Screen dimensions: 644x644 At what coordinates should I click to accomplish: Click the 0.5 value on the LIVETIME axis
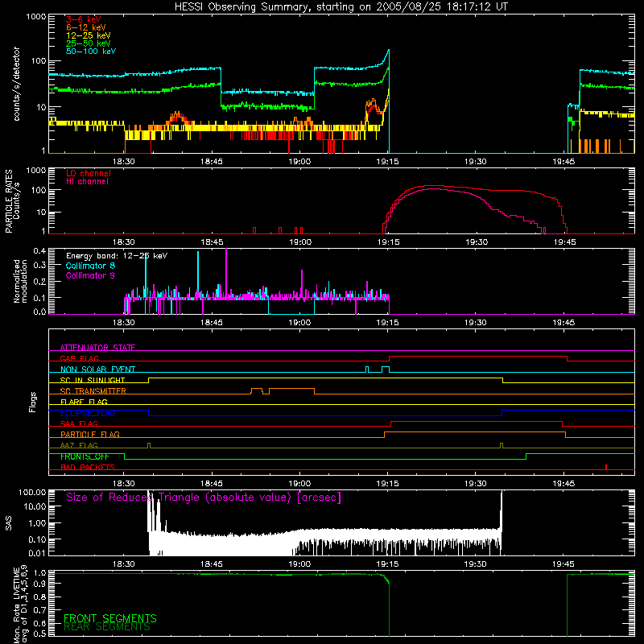click(x=41, y=634)
